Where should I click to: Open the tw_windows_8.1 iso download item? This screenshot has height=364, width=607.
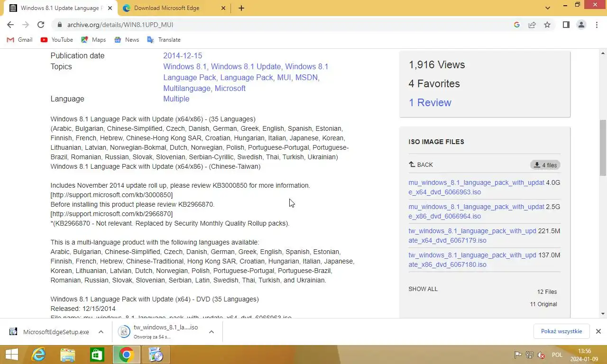159,332
